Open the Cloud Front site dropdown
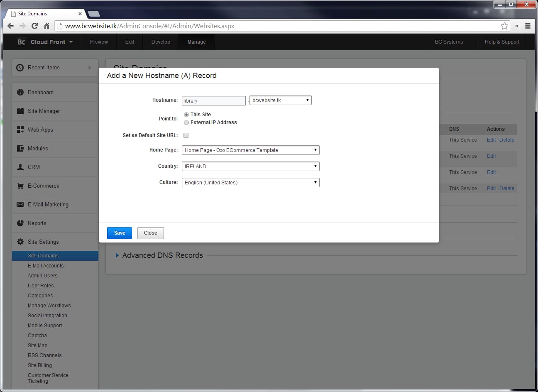This screenshot has height=392, width=538. (51, 42)
